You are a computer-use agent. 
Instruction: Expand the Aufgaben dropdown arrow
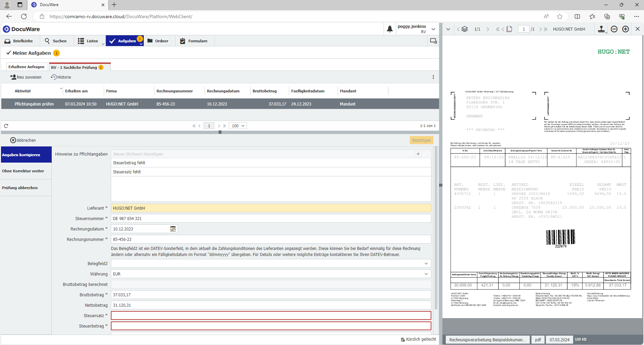(141, 44)
